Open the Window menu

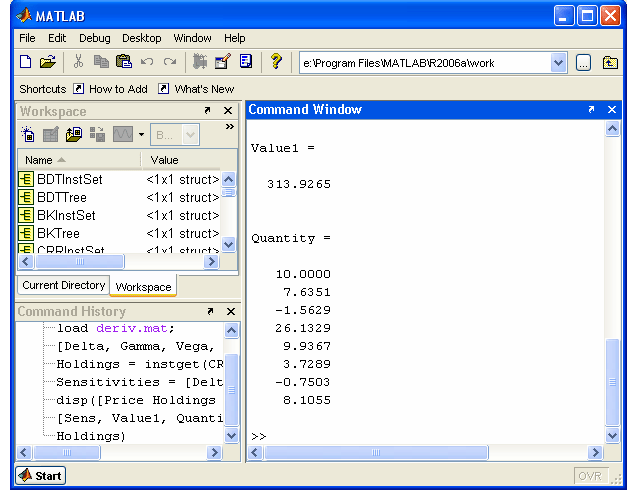click(192, 38)
